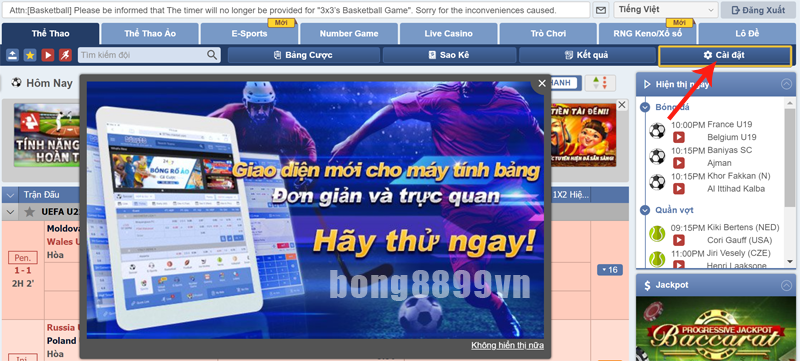Click the 'Không hiển thị nữa' option
The image size is (800, 361).
click(507, 345)
